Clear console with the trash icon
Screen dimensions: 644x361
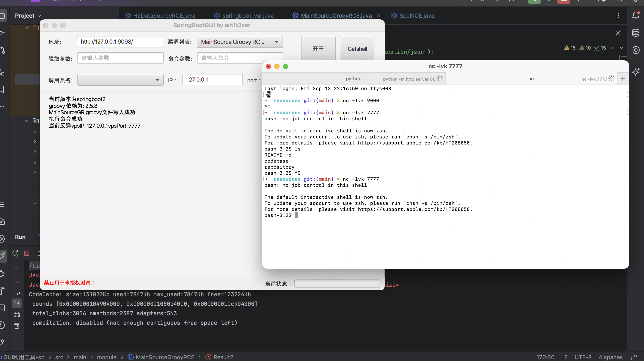click(x=17, y=325)
